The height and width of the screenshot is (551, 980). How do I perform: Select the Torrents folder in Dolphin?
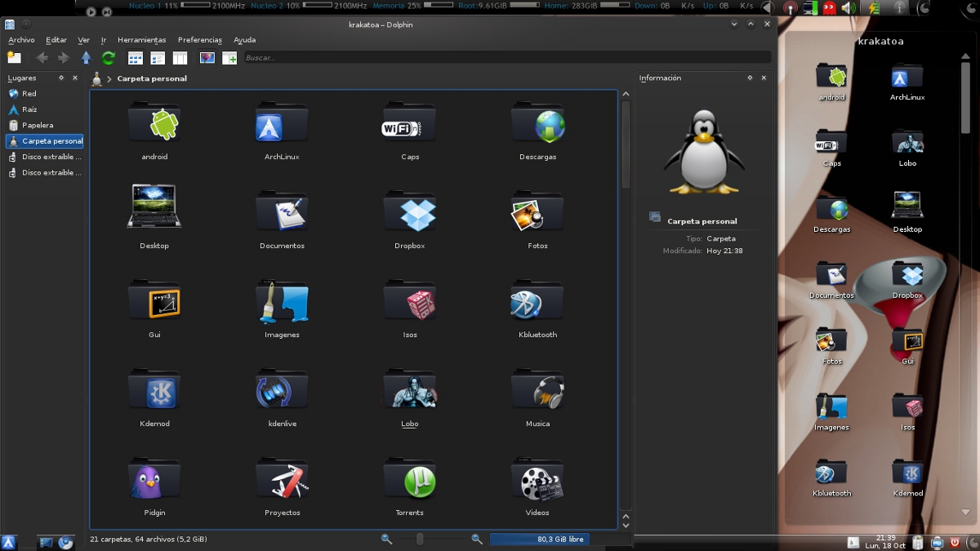(410, 487)
